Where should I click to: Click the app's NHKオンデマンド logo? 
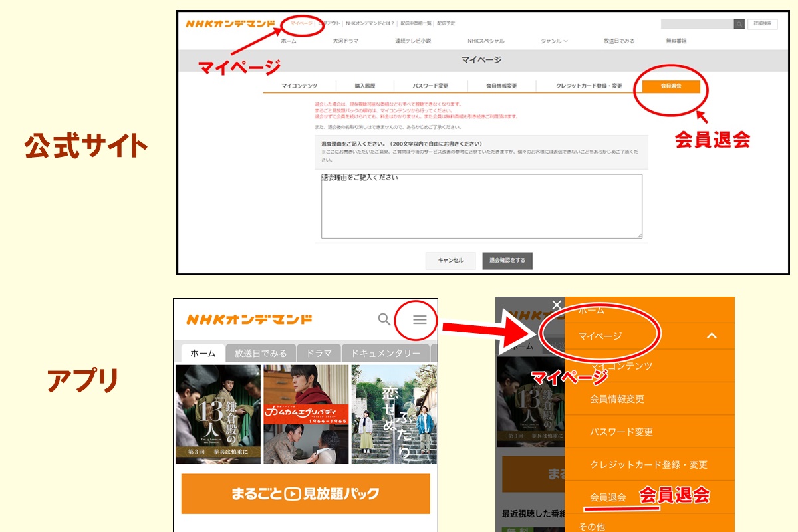[249, 319]
